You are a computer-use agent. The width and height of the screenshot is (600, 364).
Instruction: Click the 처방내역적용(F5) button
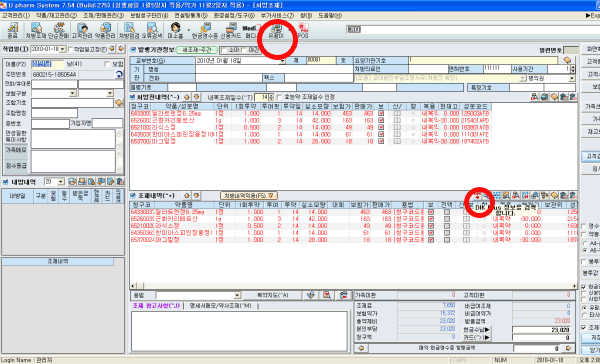click(248, 196)
